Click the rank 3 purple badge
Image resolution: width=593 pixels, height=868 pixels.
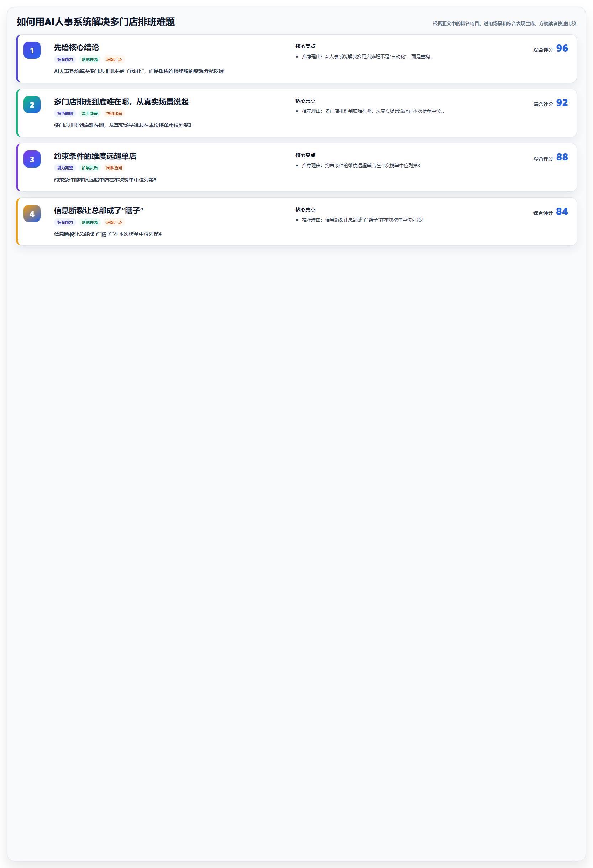click(32, 159)
